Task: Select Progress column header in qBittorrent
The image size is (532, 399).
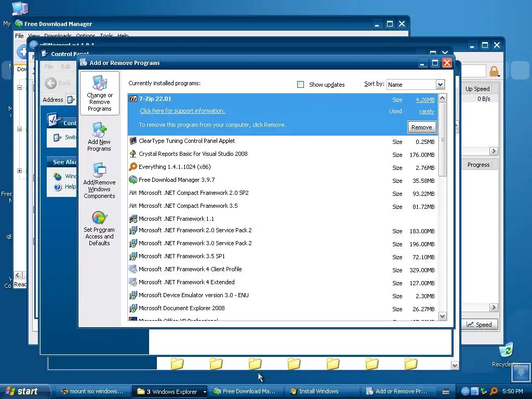Action: pyautogui.click(x=478, y=165)
